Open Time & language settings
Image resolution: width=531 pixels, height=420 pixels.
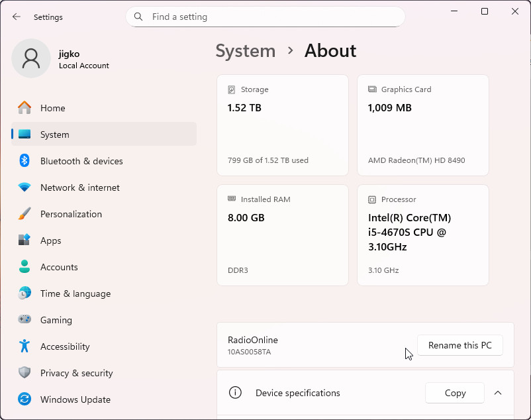(75, 293)
